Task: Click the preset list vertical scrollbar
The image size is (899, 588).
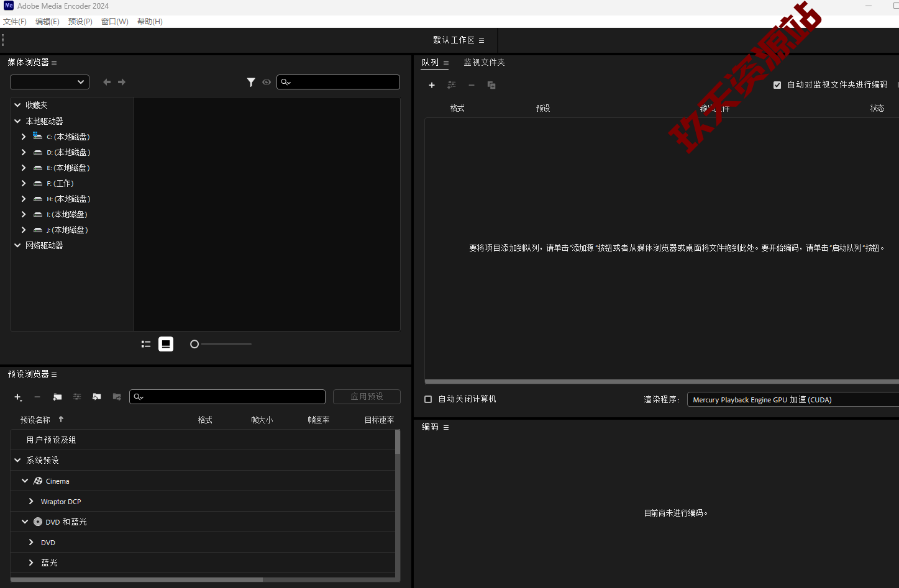Action: pyautogui.click(x=398, y=442)
